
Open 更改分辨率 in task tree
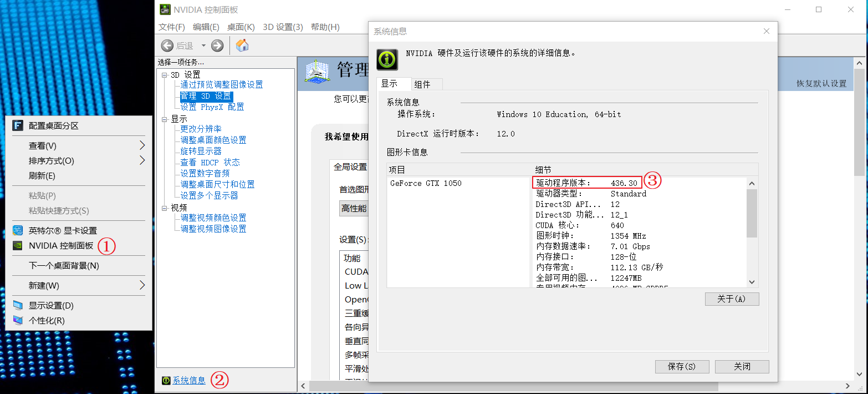pos(201,129)
